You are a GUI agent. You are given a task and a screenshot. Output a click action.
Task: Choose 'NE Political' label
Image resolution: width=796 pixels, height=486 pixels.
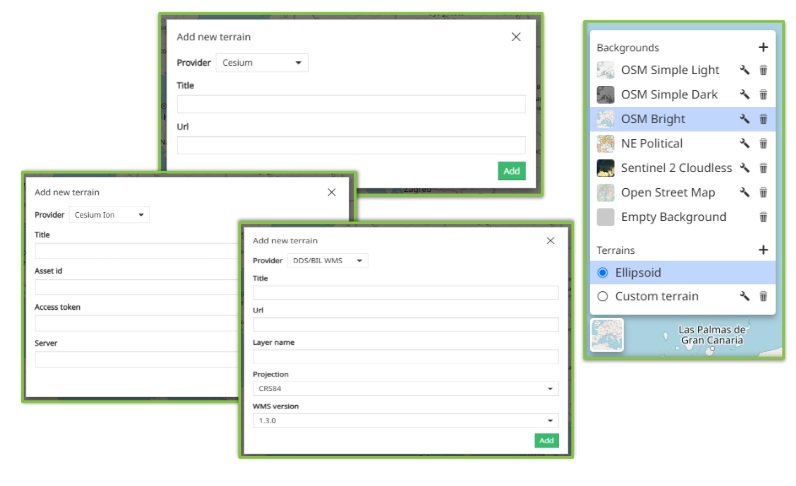click(x=652, y=143)
